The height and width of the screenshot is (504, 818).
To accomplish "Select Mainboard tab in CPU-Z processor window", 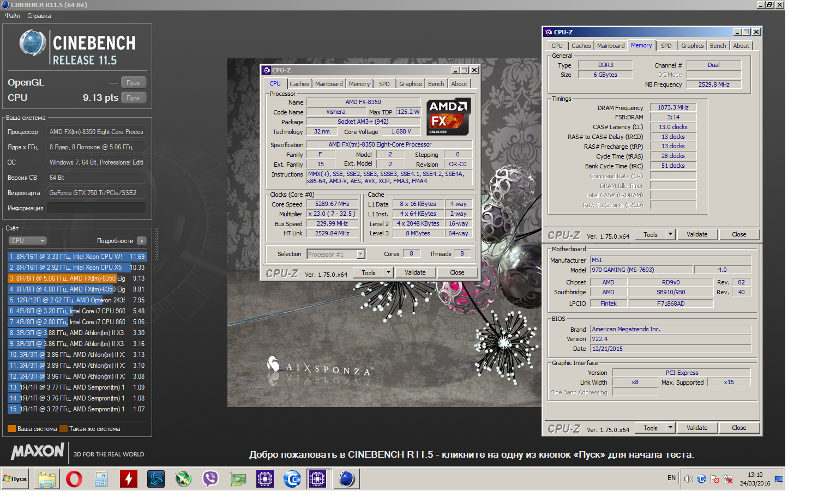I will click(x=329, y=84).
